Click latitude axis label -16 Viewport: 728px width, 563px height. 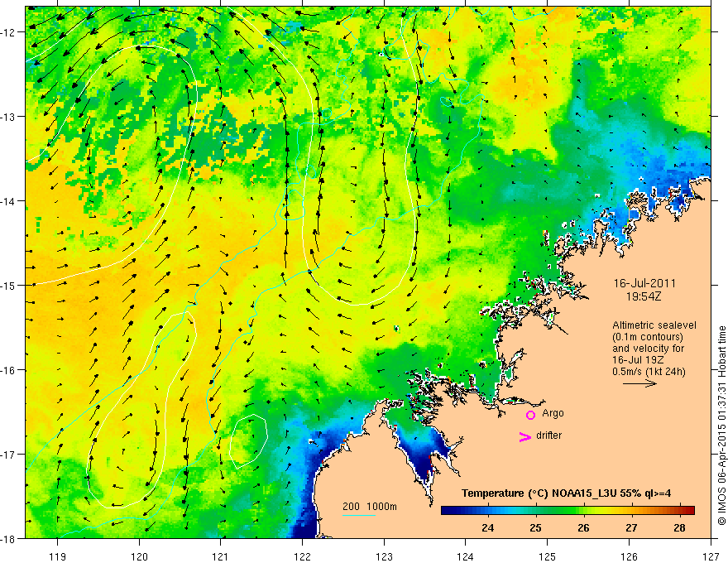pos(9,370)
